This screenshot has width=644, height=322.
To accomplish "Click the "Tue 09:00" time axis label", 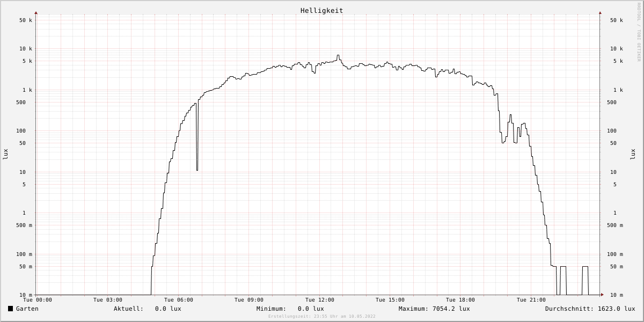I will 249,300.
